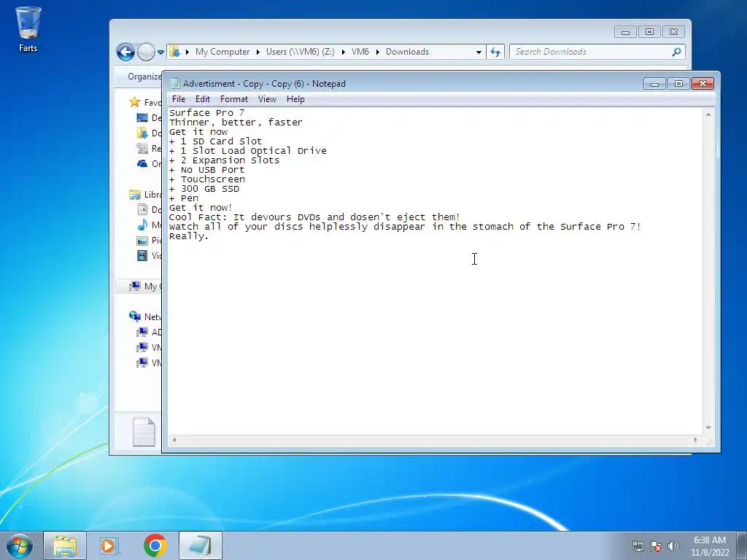Click the Notepad scroll up arrow
747x560 pixels.
click(x=708, y=114)
